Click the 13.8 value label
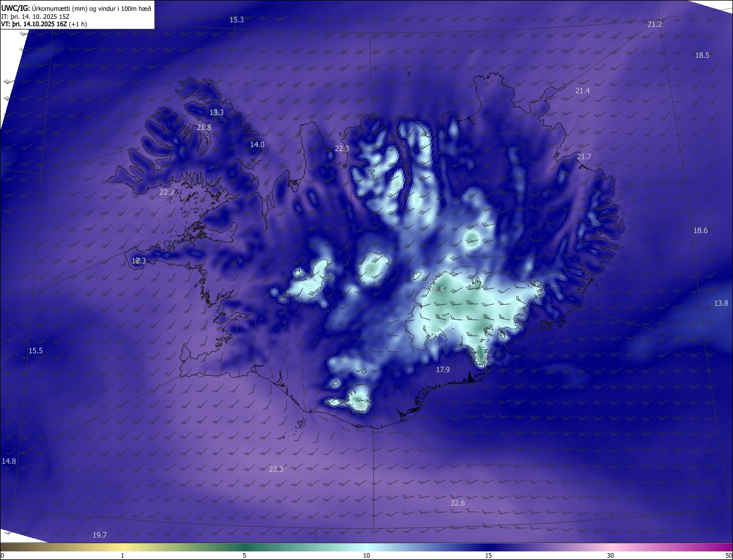 click(x=721, y=303)
